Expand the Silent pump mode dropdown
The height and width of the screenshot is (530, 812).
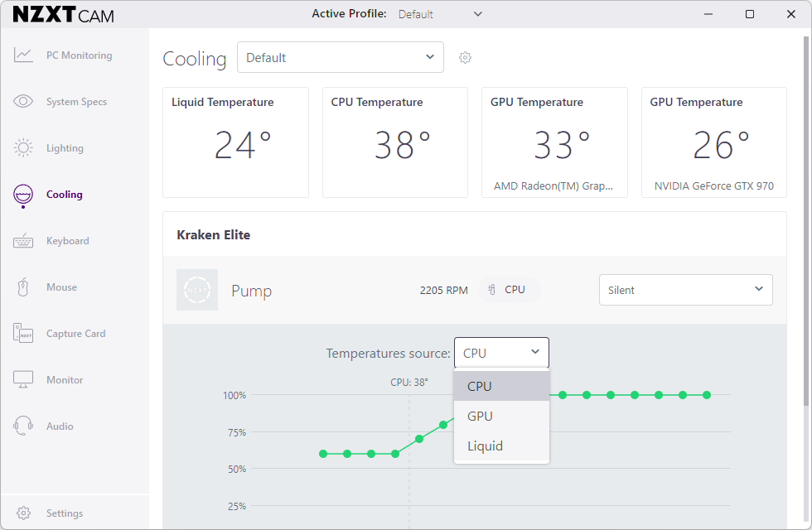(685, 290)
